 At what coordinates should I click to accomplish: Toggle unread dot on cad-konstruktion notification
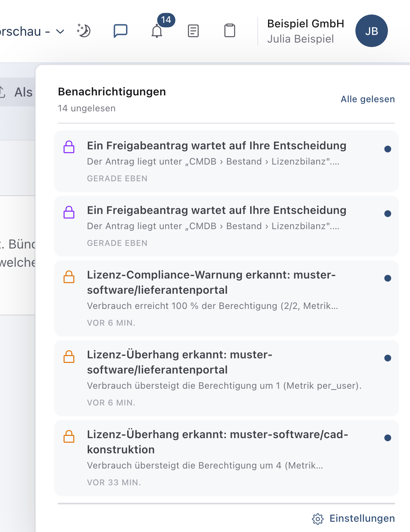388,438
